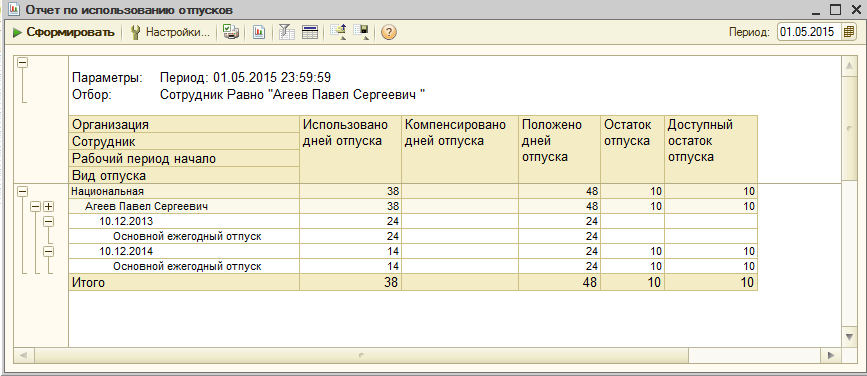This screenshot has width=867, height=376.
Task: Click Основной ежегодный отпуск under 10.12.2013
Action: [184, 236]
